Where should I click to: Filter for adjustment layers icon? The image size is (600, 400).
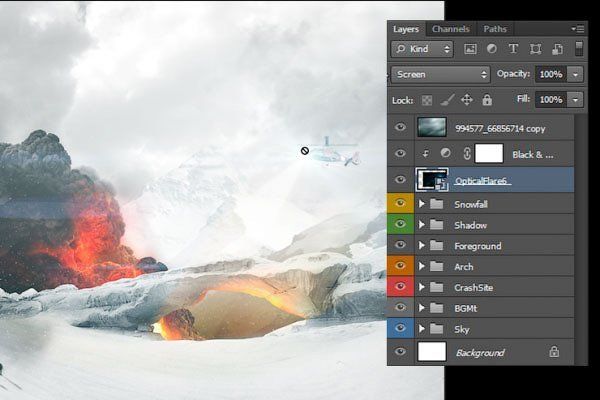pos(492,49)
